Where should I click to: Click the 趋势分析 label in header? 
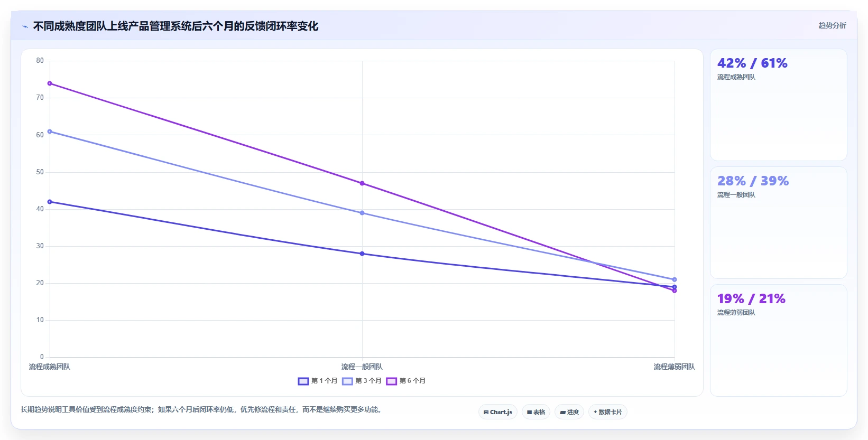(x=833, y=25)
